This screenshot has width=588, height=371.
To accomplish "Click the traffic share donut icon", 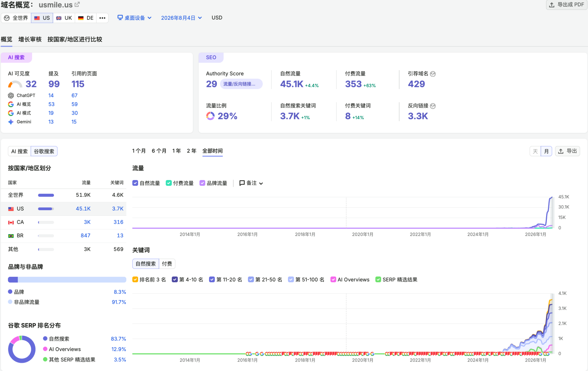I will (210, 116).
